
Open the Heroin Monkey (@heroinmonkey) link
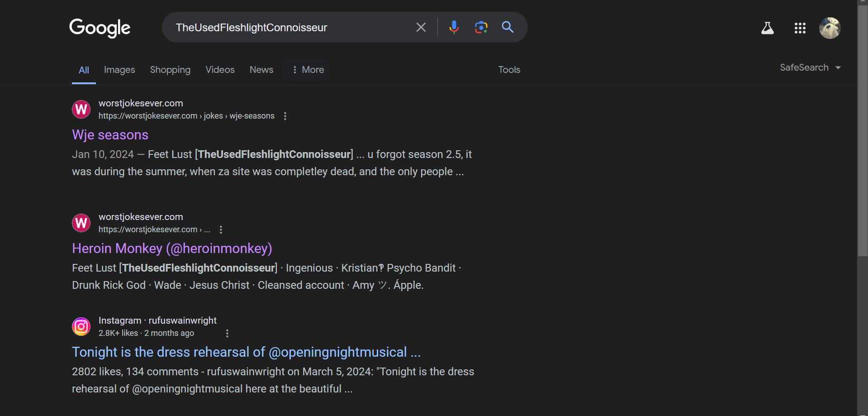tap(172, 249)
